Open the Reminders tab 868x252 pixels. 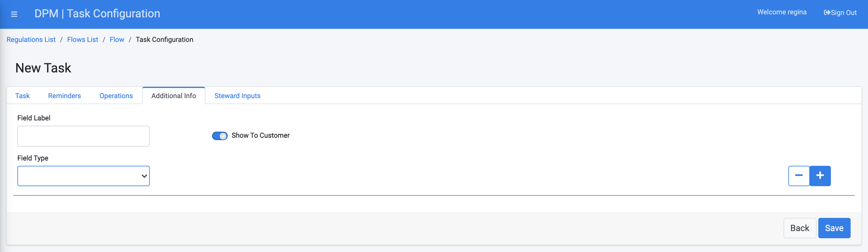[x=64, y=96]
